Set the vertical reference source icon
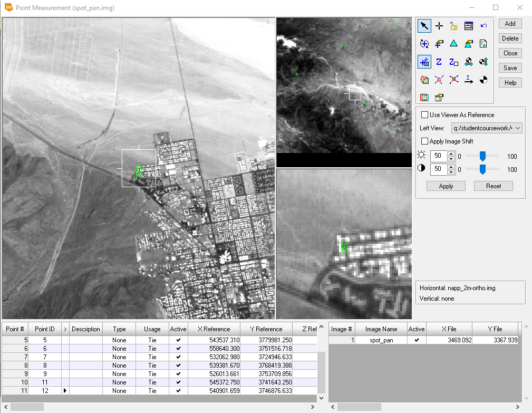This screenshot has width=532, height=413. pos(483,62)
